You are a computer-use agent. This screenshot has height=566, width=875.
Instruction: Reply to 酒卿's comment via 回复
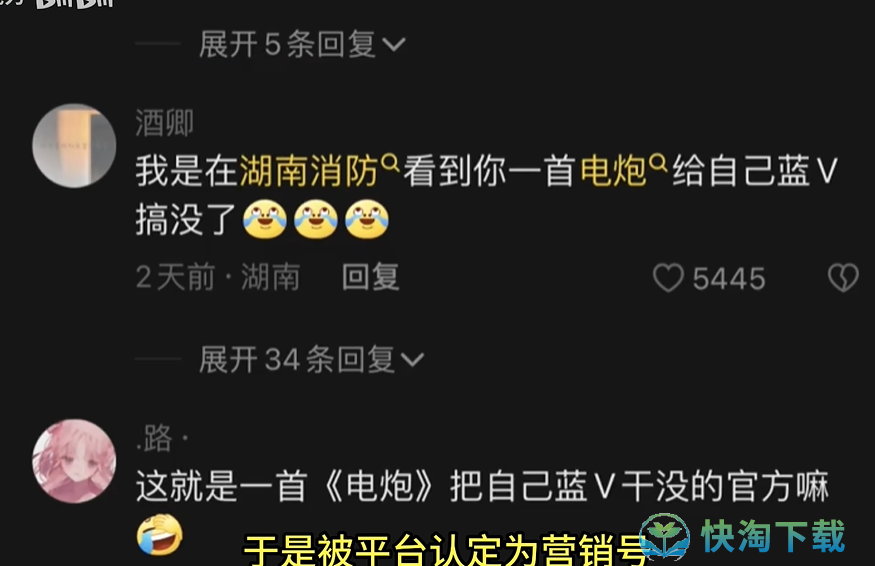371,277
